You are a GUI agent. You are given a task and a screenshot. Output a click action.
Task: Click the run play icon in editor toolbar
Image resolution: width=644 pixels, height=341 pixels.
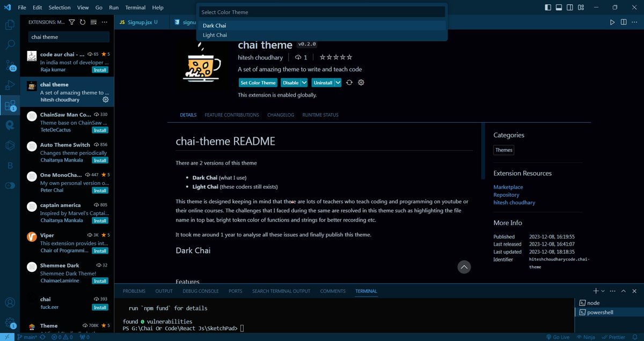pyautogui.click(x=612, y=22)
